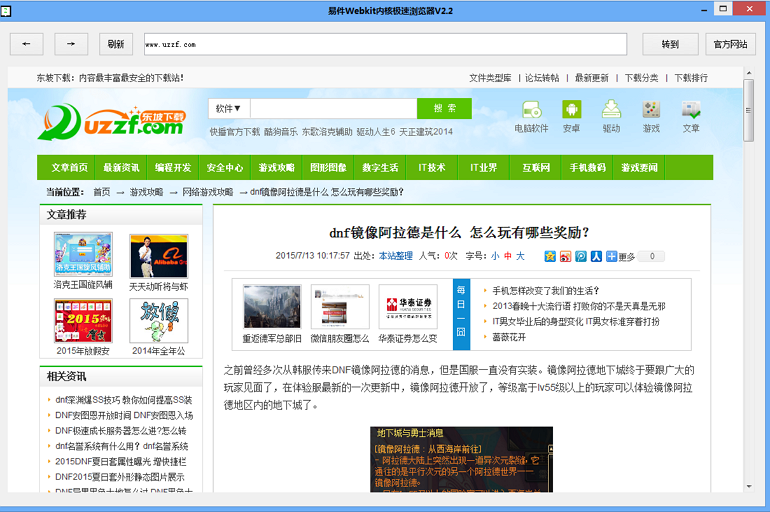Expand the 软件 search type dropdown
The image size is (770, 512).
[229, 108]
